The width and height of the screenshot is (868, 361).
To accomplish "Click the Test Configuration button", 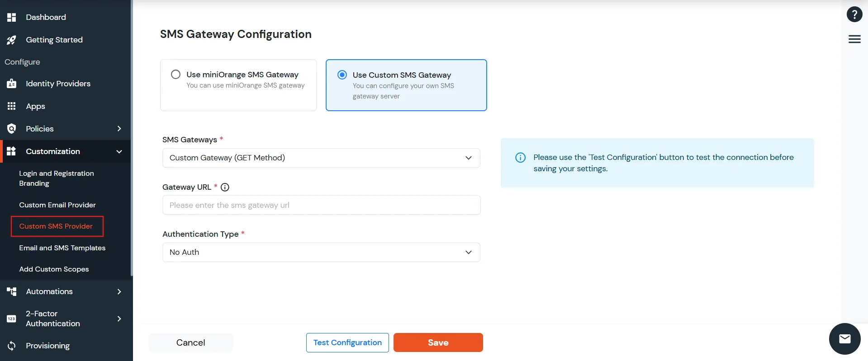I will [347, 342].
